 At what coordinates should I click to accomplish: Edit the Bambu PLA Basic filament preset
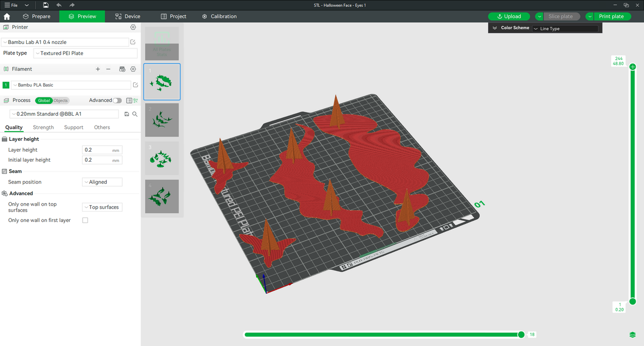(x=136, y=85)
